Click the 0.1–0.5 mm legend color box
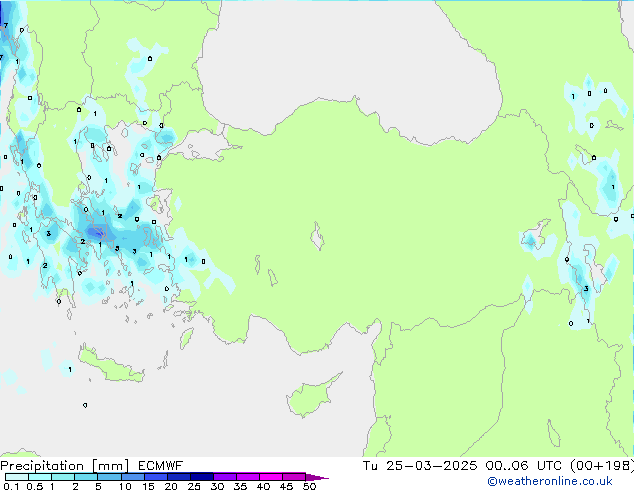 tap(17, 477)
